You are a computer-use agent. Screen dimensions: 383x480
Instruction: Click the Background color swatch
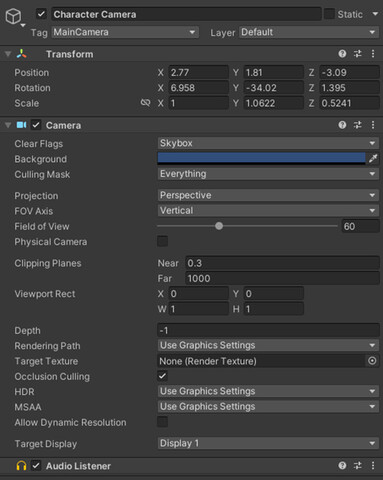pyautogui.click(x=261, y=159)
